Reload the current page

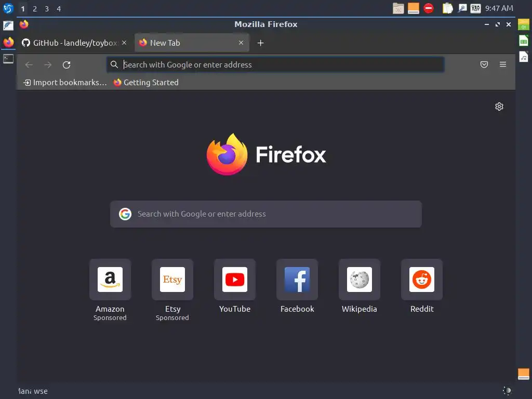click(x=66, y=65)
